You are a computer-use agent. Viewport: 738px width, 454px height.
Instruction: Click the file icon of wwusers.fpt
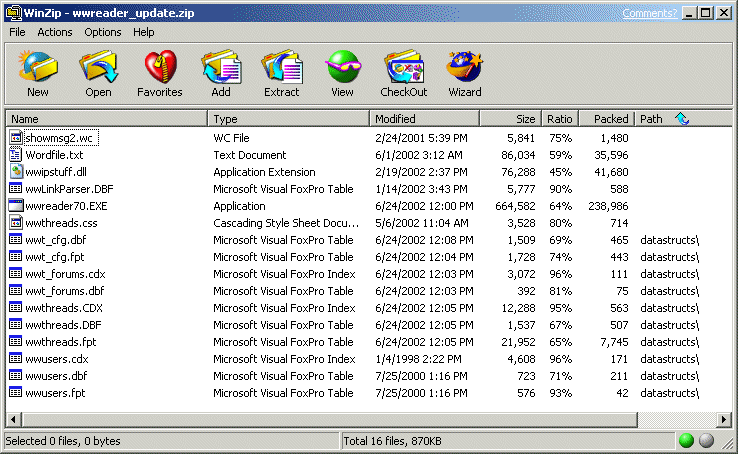tap(16, 392)
